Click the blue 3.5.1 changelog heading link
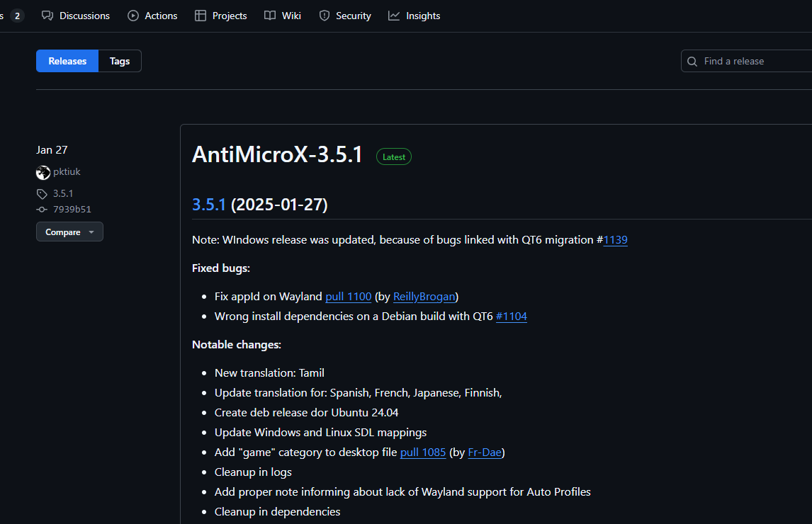The height and width of the screenshot is (524, 812). [209, 205]
